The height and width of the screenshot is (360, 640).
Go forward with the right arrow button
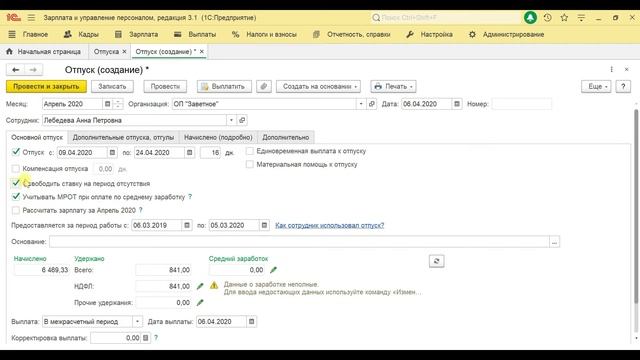pyautogui.click(x=33, y=70)
